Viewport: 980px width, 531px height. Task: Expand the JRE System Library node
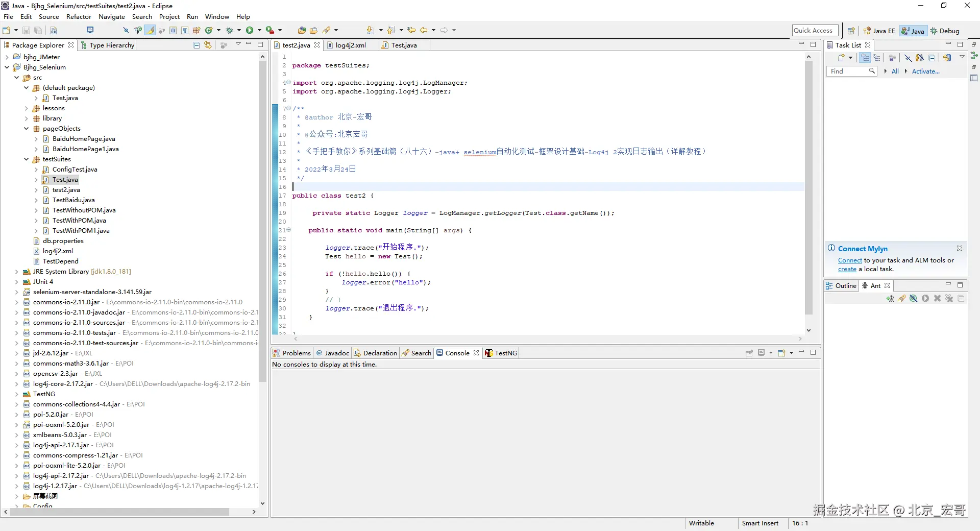[16, 272]
